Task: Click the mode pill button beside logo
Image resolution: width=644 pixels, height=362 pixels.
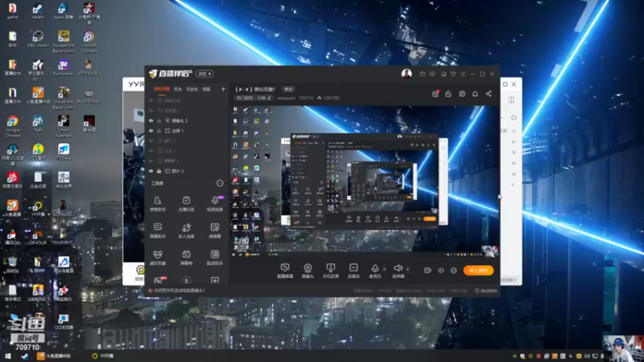Action: coord(204,74)
